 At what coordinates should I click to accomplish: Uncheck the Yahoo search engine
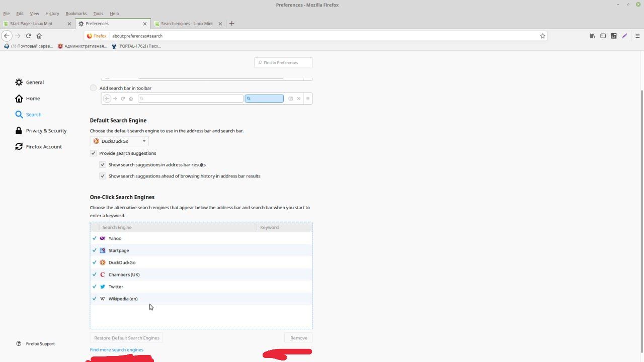click(95, 238)
